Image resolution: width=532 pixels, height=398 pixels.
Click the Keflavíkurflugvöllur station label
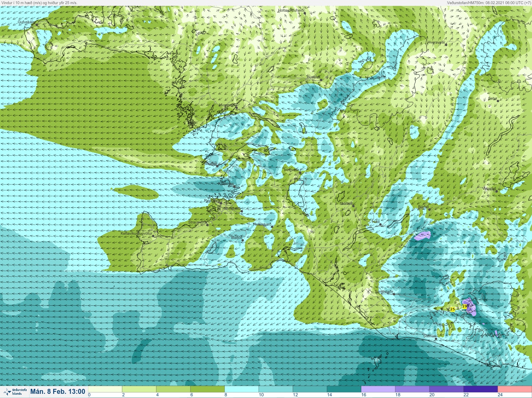pos(136,233)
